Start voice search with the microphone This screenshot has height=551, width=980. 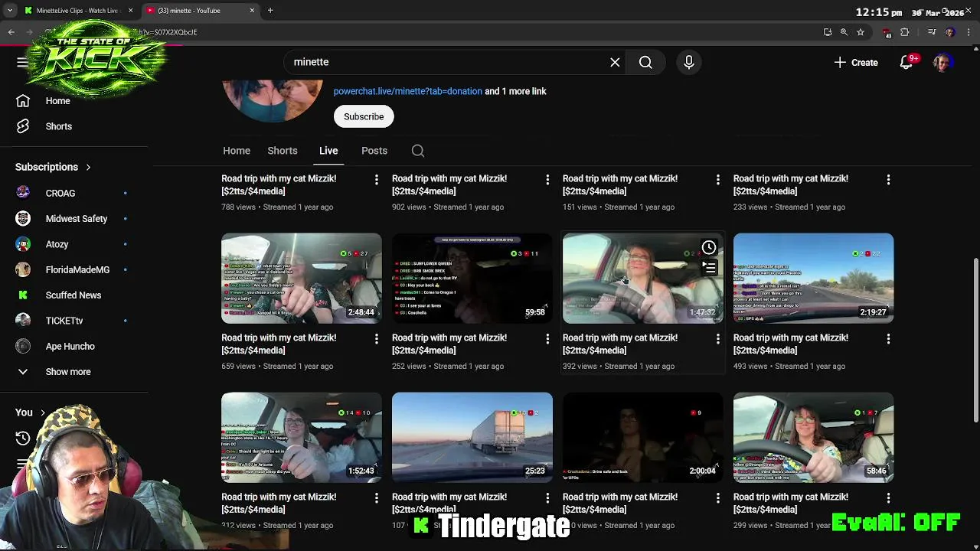click(x=688, y=62)
